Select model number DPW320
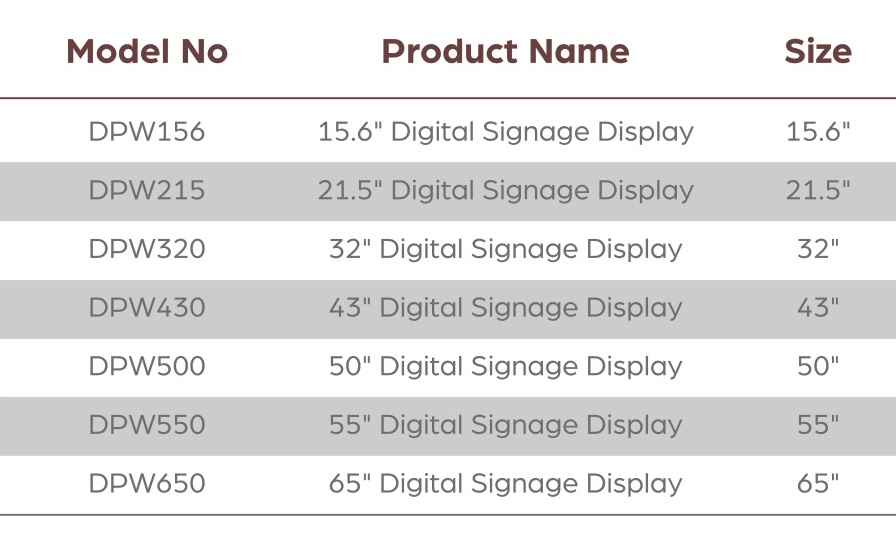Screen dimensions: 896x542 [x=147, y=249]
